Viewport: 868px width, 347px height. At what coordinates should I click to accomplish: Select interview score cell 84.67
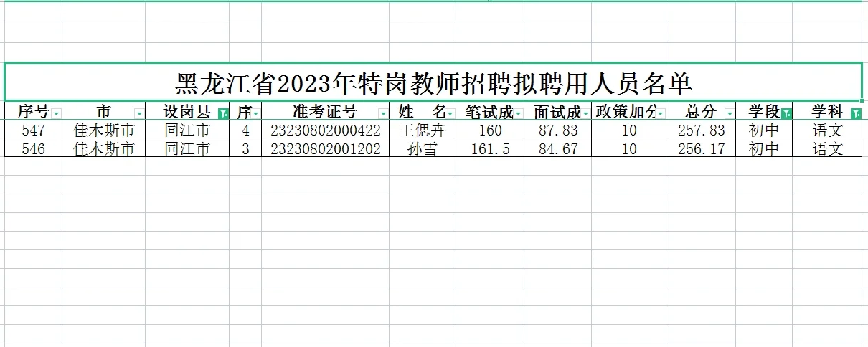[x=558, y=148]
